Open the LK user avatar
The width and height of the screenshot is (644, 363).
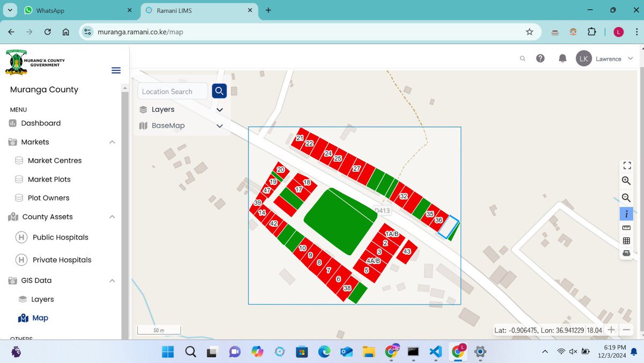point(584,58)
